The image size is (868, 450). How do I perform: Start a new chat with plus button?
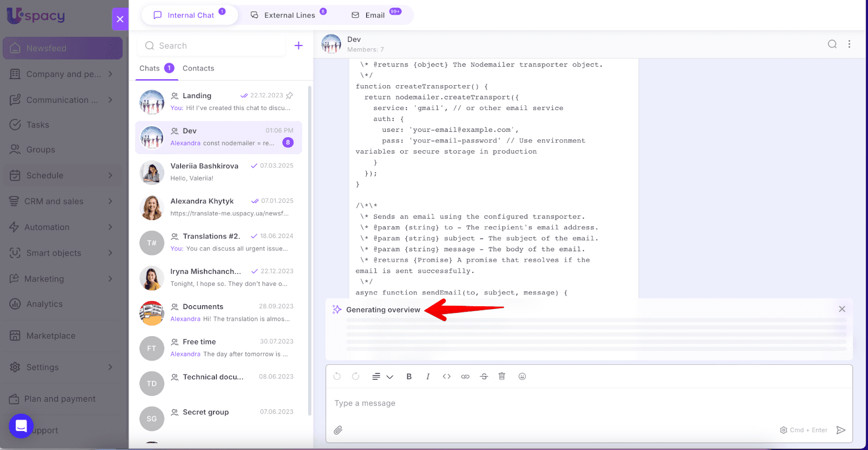click(298, 46)
